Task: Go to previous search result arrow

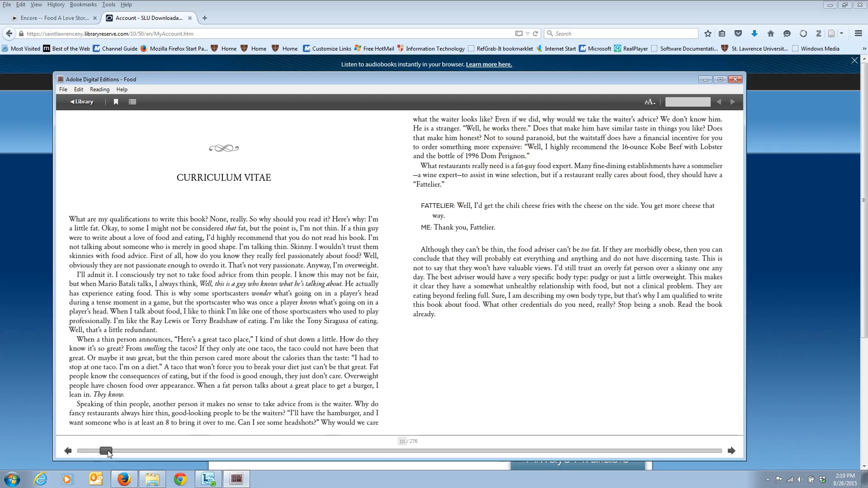Action: click(x=719, y=102)
